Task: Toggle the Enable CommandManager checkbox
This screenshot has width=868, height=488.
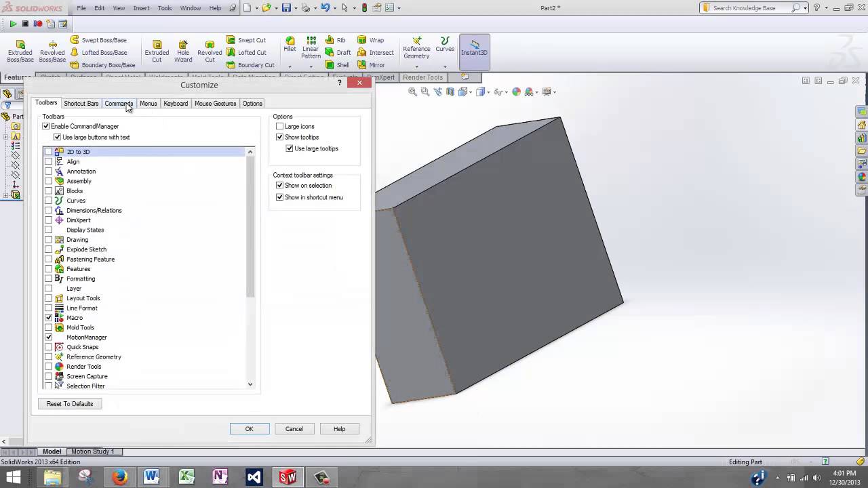Action: coord(46,126)
